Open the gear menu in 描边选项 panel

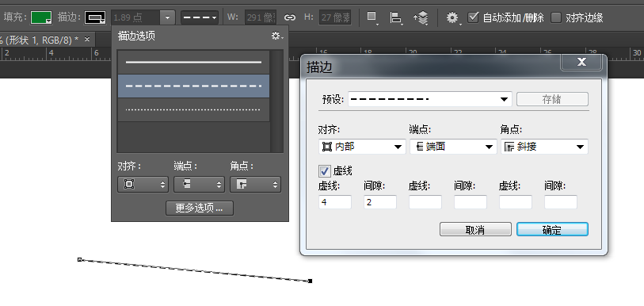point(277,36)
